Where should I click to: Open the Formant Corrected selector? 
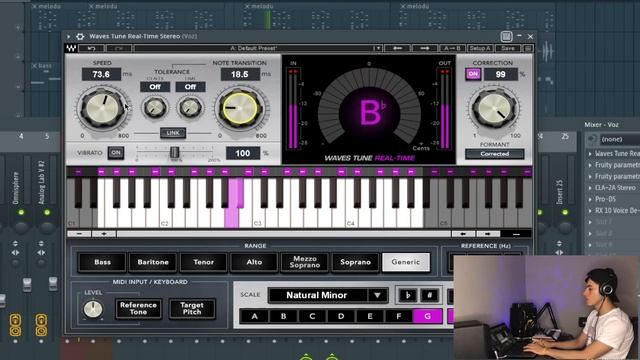coord(494,154)
